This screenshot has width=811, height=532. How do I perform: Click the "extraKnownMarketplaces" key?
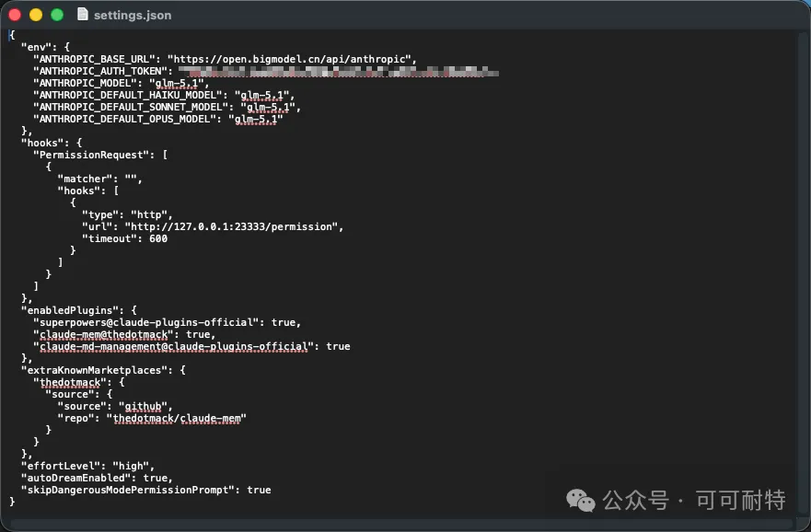pyautogui.click(x=94, y=370)
